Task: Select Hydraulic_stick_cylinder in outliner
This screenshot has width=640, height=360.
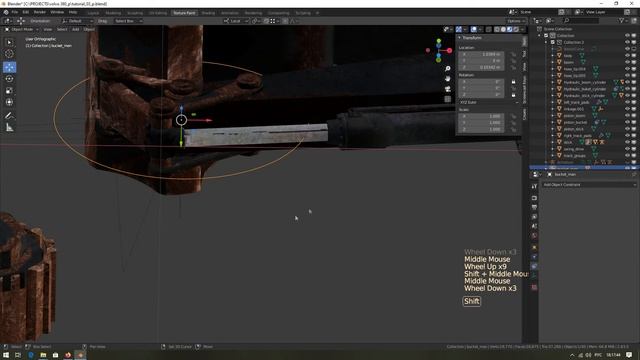Action: (x=584, y=96)
